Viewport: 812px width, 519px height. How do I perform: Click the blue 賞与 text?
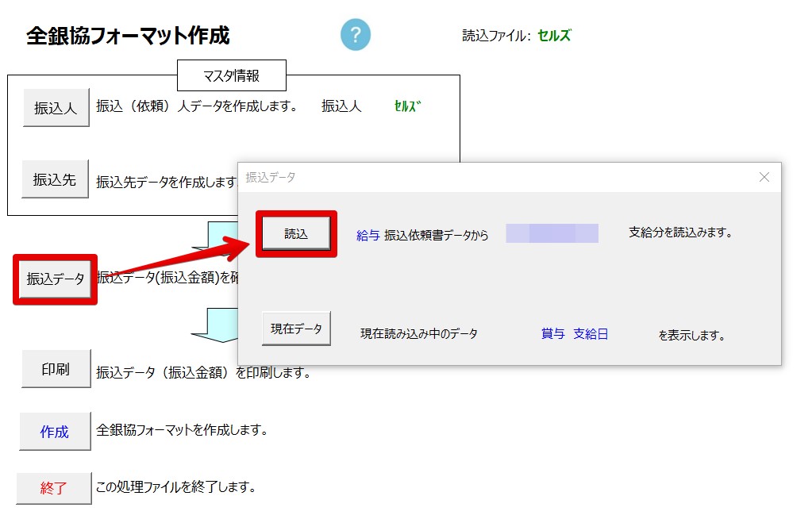552,334
